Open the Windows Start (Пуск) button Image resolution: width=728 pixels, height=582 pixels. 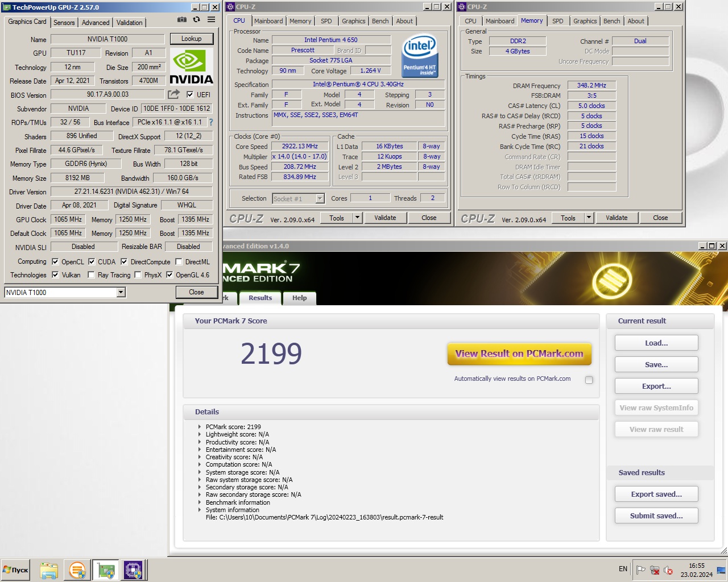(x=16, y=570)
